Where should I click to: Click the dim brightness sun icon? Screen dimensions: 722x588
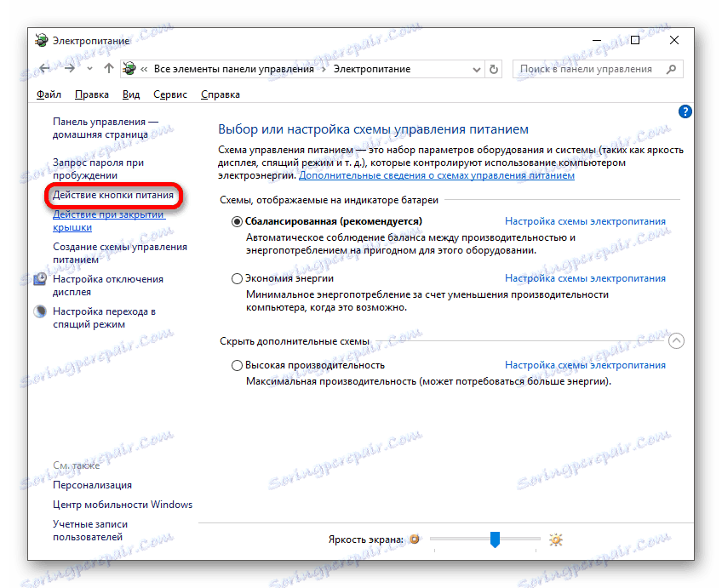point(415,539)
